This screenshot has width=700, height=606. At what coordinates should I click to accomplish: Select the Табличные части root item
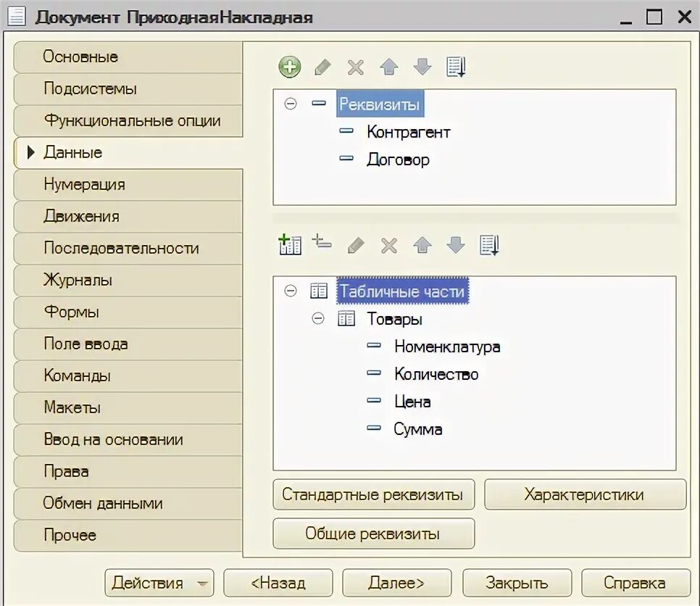point(402,291)
